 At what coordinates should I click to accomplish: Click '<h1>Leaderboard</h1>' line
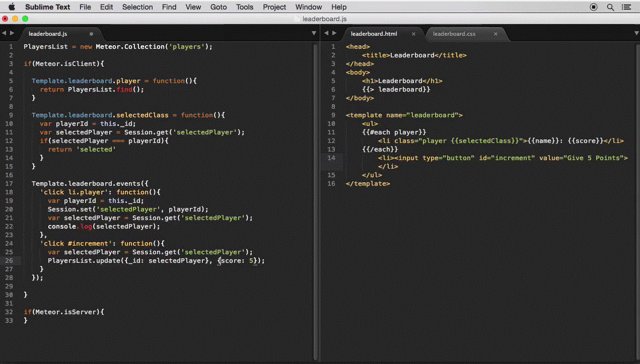click(402, 81)
